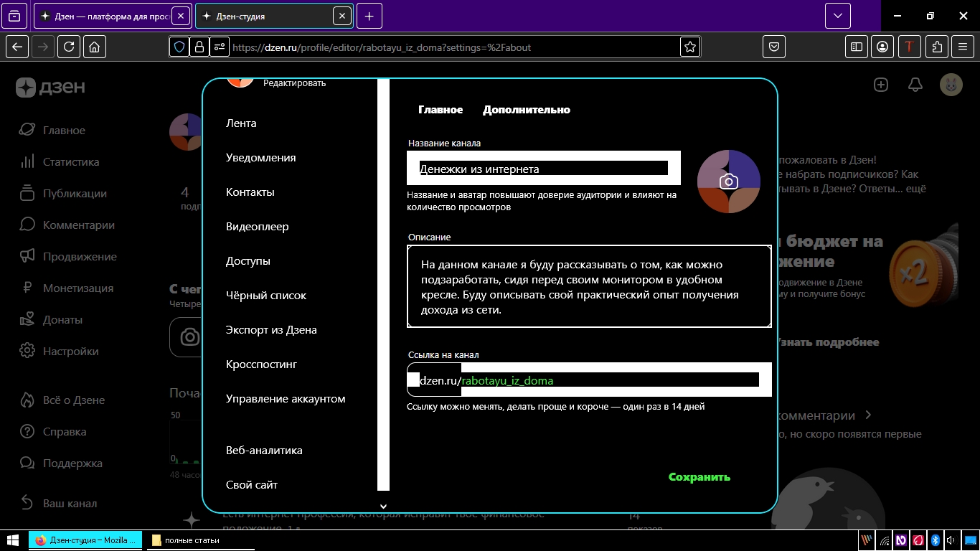
Task: Select Экспорт из Дзена settings item
Action: click(x=271, y=329)
